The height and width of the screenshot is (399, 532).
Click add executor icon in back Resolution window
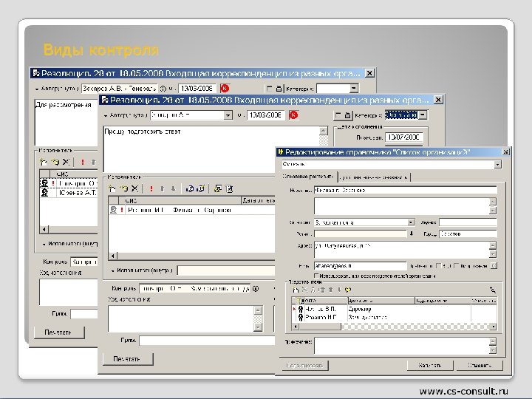(43, 162)
